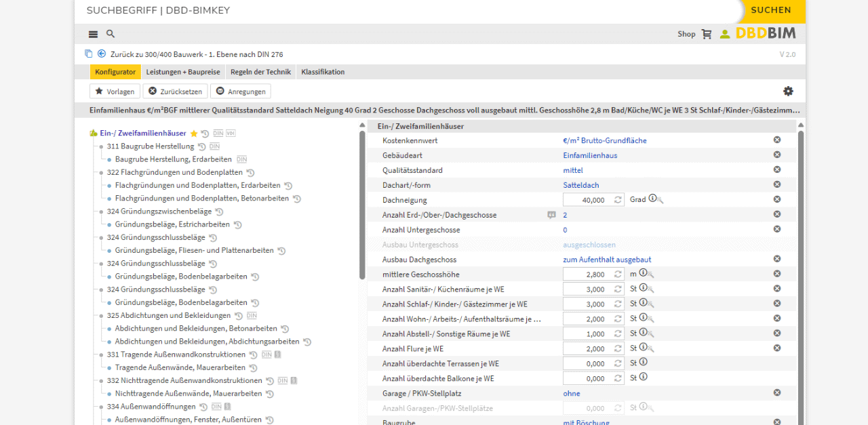Open the hamburger menu icon
868x425 pixels.
pyautogui.click(x=93, y=34)
